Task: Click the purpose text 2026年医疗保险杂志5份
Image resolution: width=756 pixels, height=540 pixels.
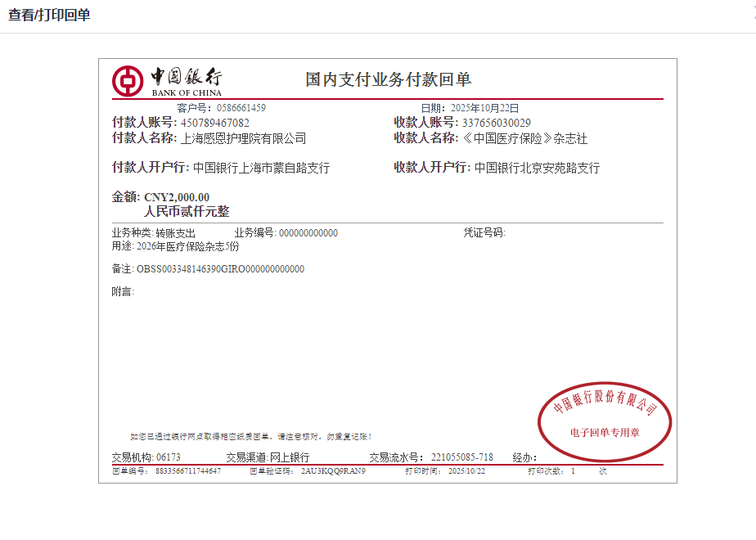Action: 188,246
